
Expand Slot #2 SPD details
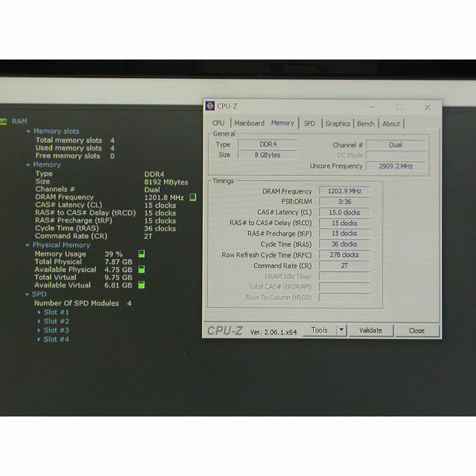[39, 321]
